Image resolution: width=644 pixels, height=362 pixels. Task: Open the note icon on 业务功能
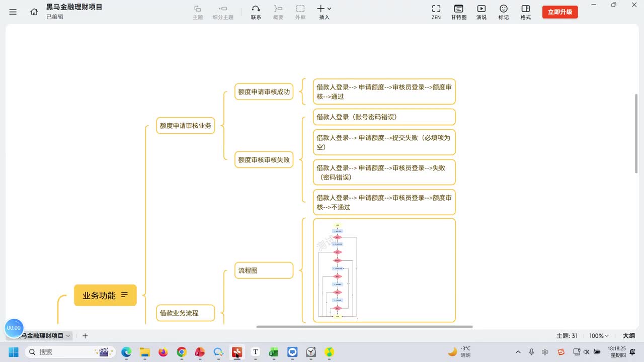click(x=125, y=295)
